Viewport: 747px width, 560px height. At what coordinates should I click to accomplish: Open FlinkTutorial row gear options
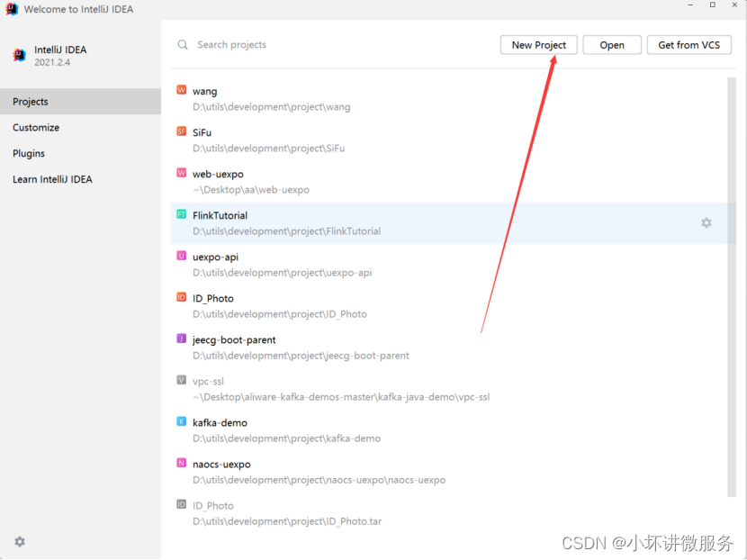(x=706, y=222)
